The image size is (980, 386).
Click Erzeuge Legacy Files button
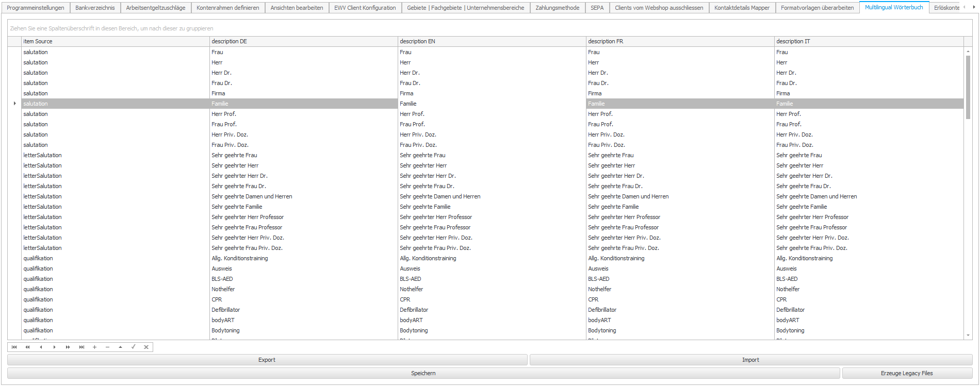[906, 373]
